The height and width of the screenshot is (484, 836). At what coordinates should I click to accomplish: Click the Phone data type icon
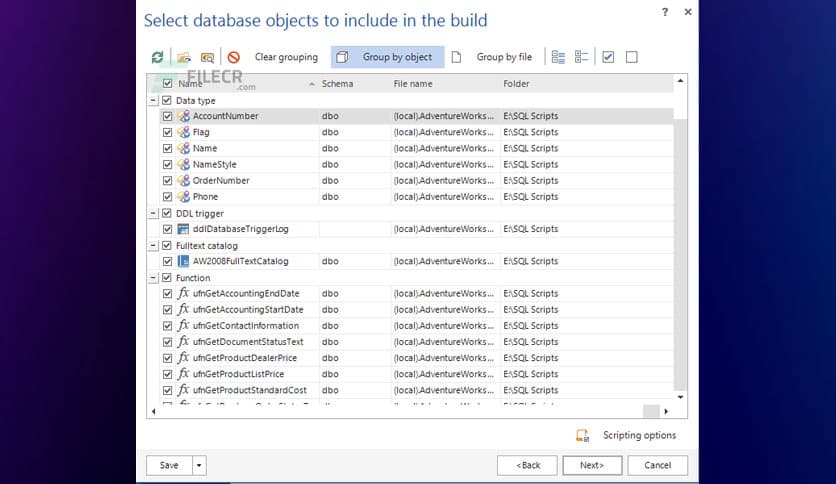pyautogui.click(x=183, y=196)
